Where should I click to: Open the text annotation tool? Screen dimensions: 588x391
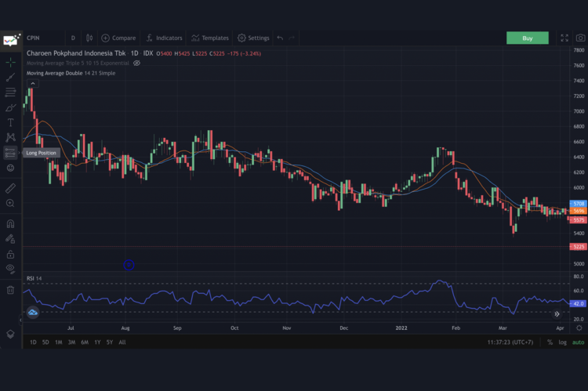click(x=11, y=122)
